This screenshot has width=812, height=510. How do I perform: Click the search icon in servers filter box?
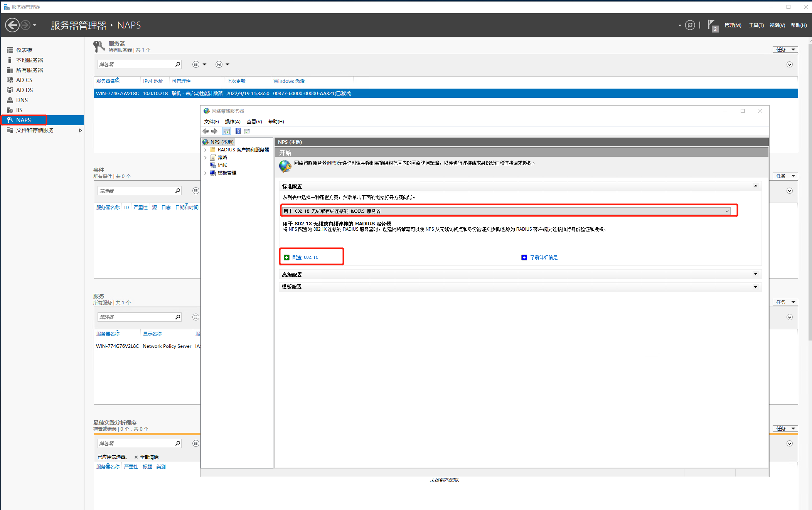click(178, 64)
